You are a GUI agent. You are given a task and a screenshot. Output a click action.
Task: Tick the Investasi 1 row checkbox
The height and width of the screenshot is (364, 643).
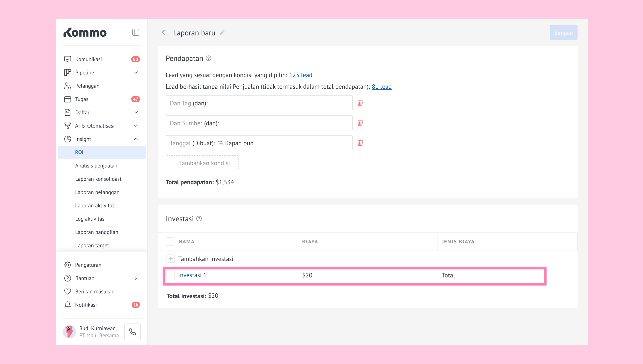[171, 275]
